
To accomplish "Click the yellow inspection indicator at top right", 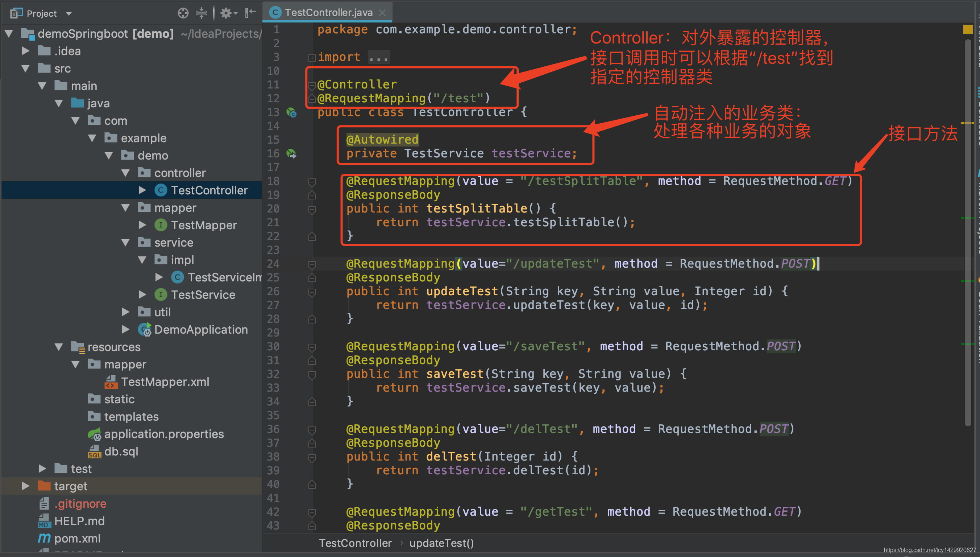I will click(x=967, y=29).
